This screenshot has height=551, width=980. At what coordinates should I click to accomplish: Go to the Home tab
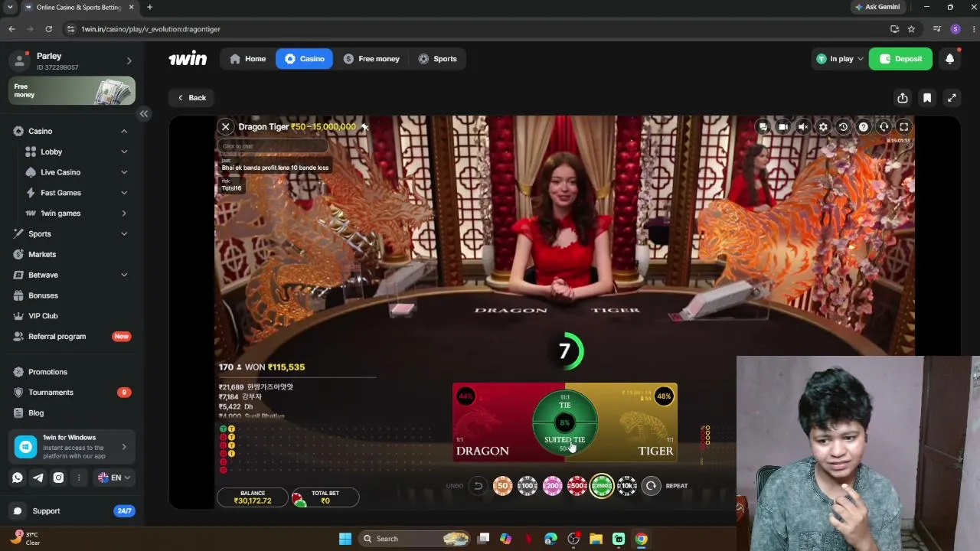(x=248, y=59)
